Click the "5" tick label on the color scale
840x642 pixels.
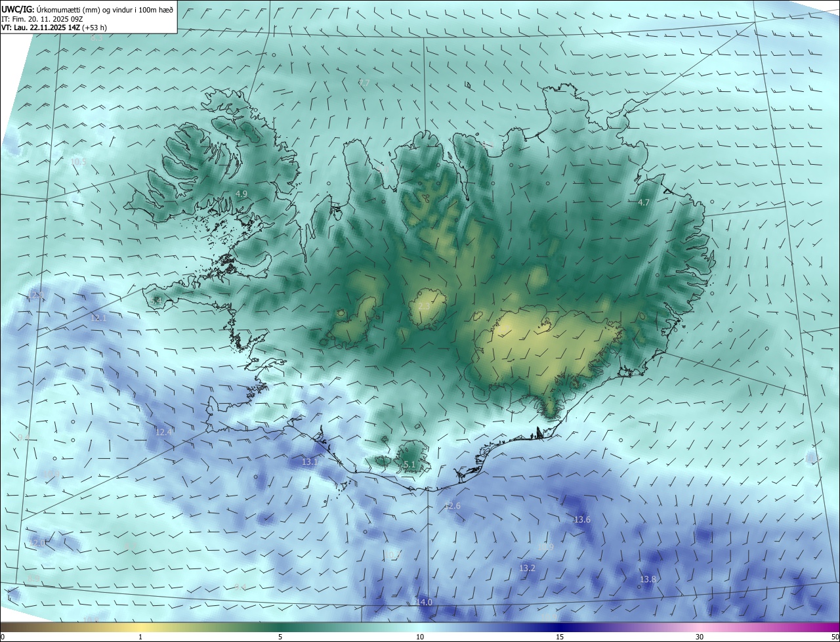[280, 637]
